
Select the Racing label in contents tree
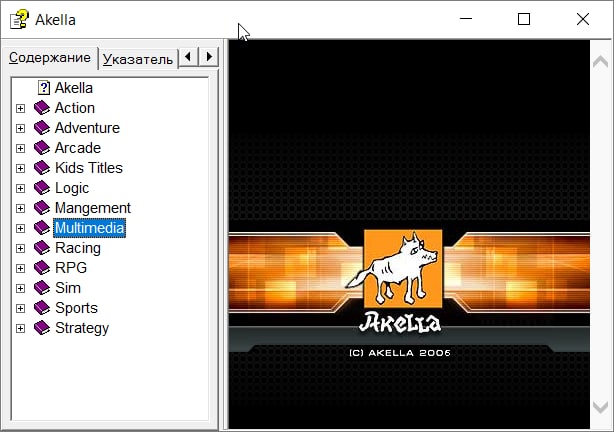point(78,248)
